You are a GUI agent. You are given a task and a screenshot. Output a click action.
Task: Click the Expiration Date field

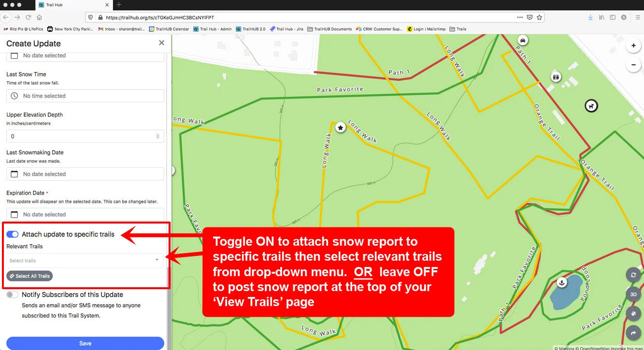pos(85,214)
